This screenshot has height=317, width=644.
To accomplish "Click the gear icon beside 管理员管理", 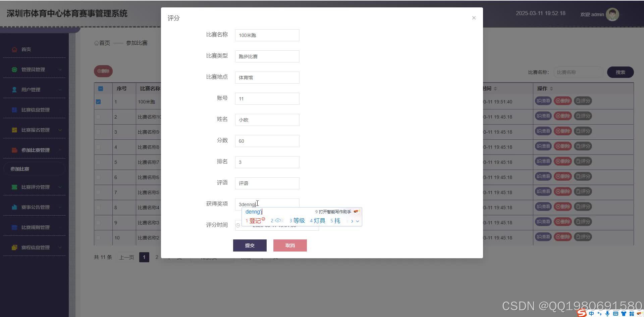I will pyautogui.click(x=14, y=69).
